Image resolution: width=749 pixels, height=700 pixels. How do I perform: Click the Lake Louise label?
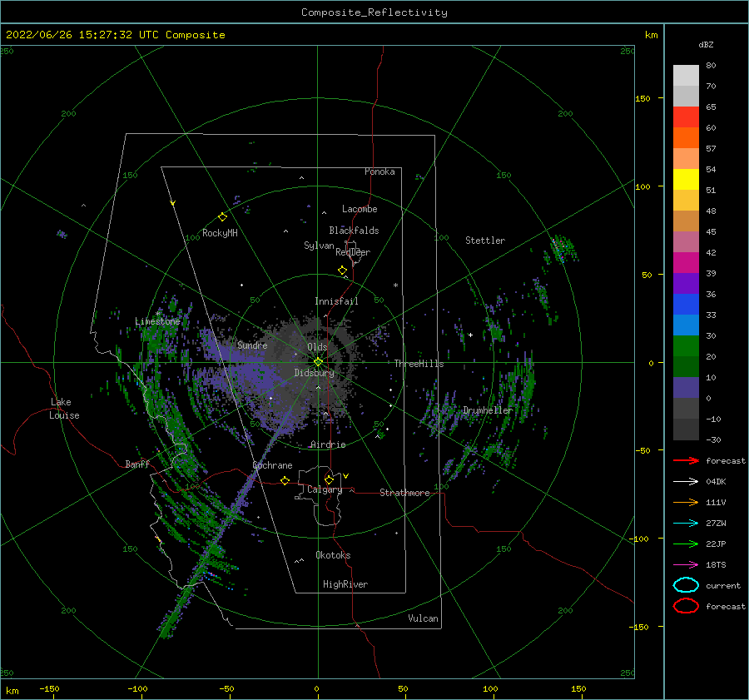tap(64, 409)
